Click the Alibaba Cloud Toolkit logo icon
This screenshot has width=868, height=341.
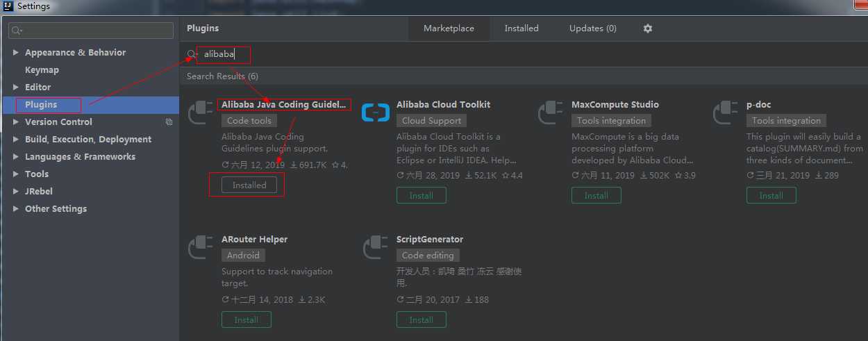click(376, 113)
